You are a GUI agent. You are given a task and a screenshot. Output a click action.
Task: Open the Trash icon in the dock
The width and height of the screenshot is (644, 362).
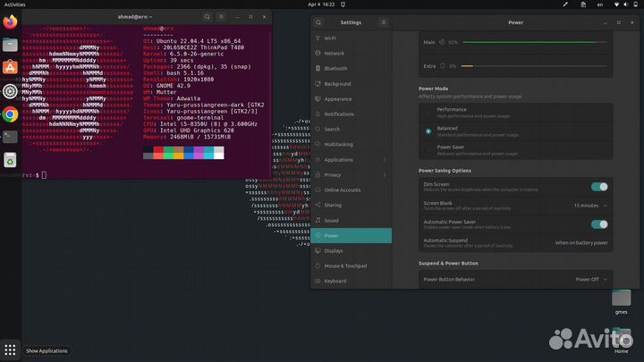click(10, 160)
